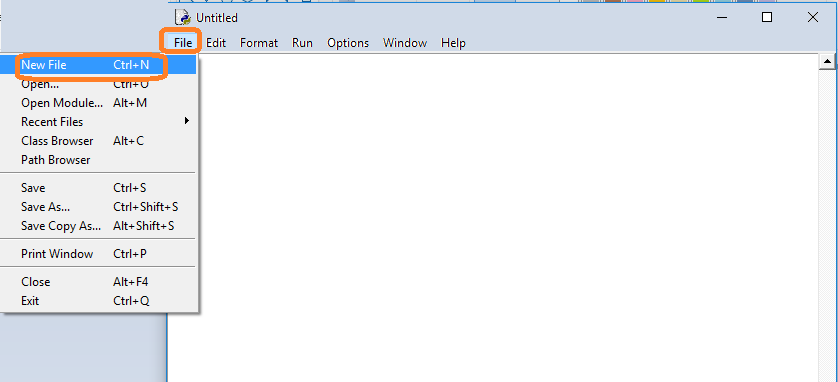
Task: Choose New File from File menu
Action: click(x=98, y=65)
